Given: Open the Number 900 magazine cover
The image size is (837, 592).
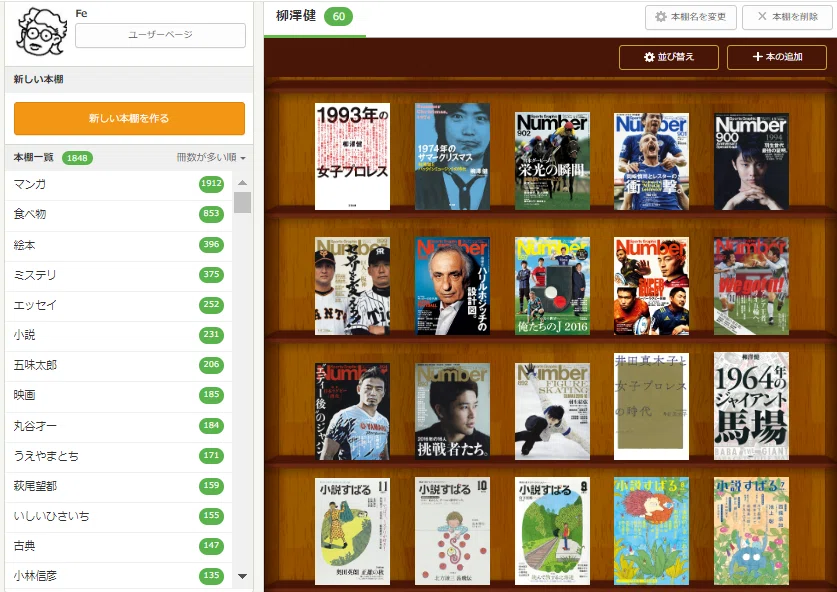Looking at the screenshot, I should pos(751,161).
